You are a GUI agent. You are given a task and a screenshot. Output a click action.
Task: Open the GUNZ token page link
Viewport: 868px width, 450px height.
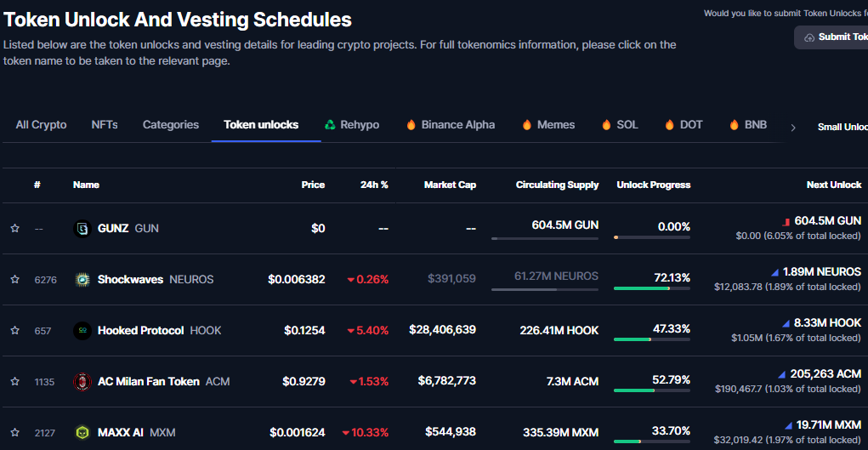[128, 228]
